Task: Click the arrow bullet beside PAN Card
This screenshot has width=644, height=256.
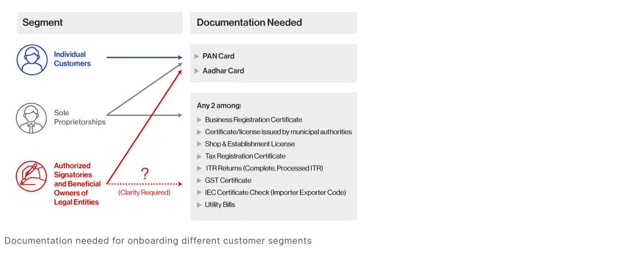Action: pyautogui.click(x=197, y=56)
